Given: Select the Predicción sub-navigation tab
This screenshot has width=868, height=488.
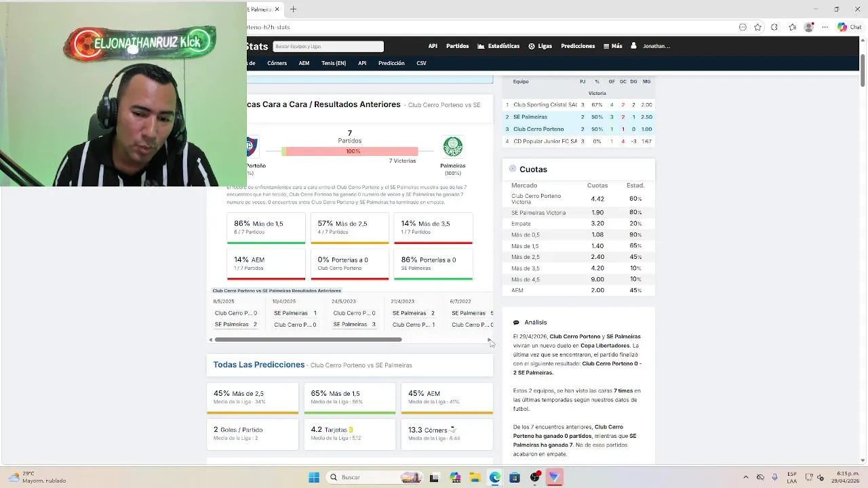Looking at the screenshot, I should pyautogui.click(x=391, y=63).
